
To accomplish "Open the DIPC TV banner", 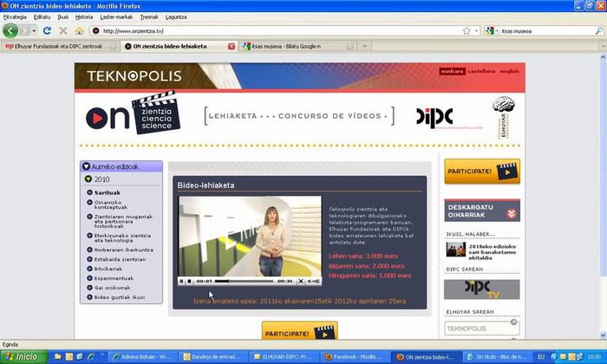I will coord(481,289).
